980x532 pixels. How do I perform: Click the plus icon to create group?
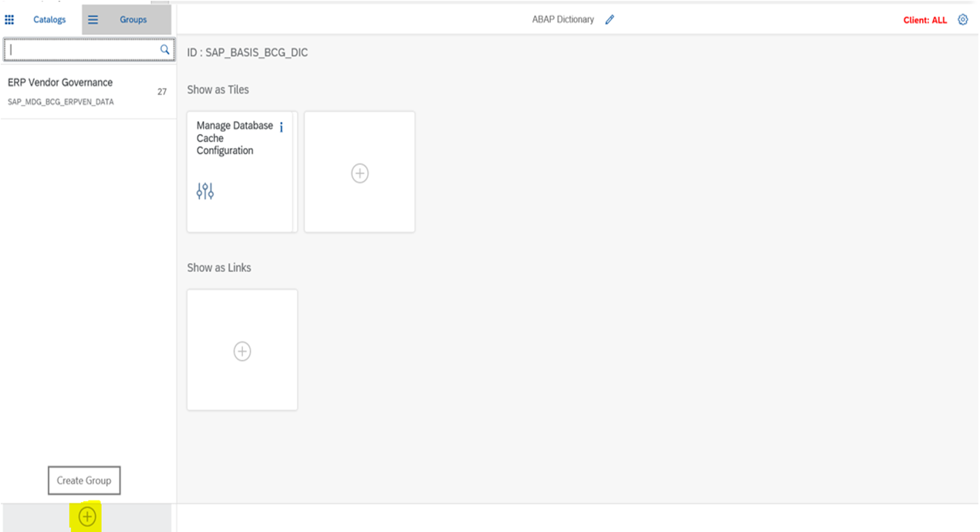point(87,517)
